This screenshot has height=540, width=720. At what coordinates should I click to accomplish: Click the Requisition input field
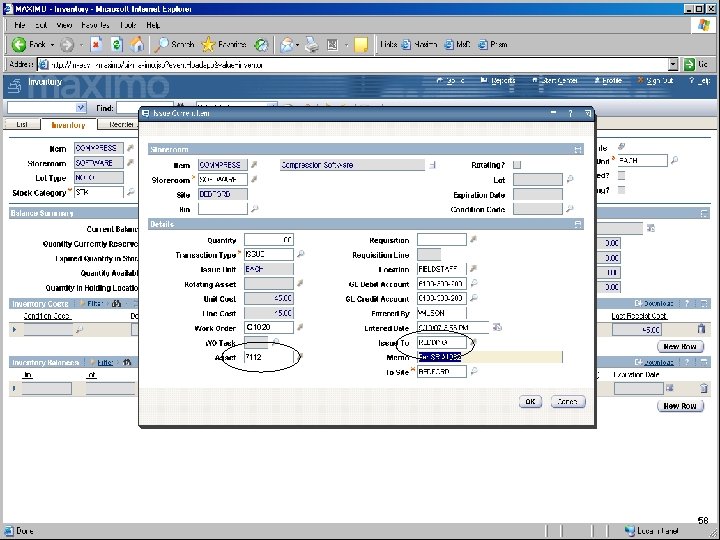pos(442,239)
